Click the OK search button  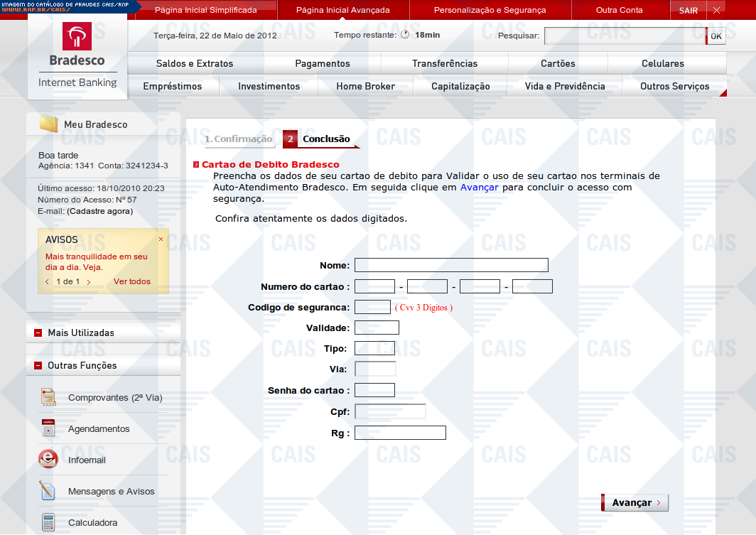click(x=715, y=36)
